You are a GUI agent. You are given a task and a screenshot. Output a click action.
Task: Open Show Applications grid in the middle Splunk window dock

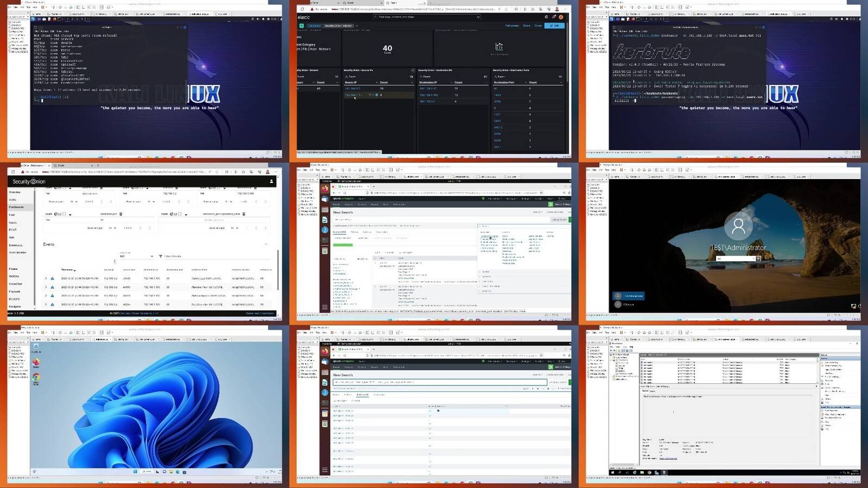[324, 307]
